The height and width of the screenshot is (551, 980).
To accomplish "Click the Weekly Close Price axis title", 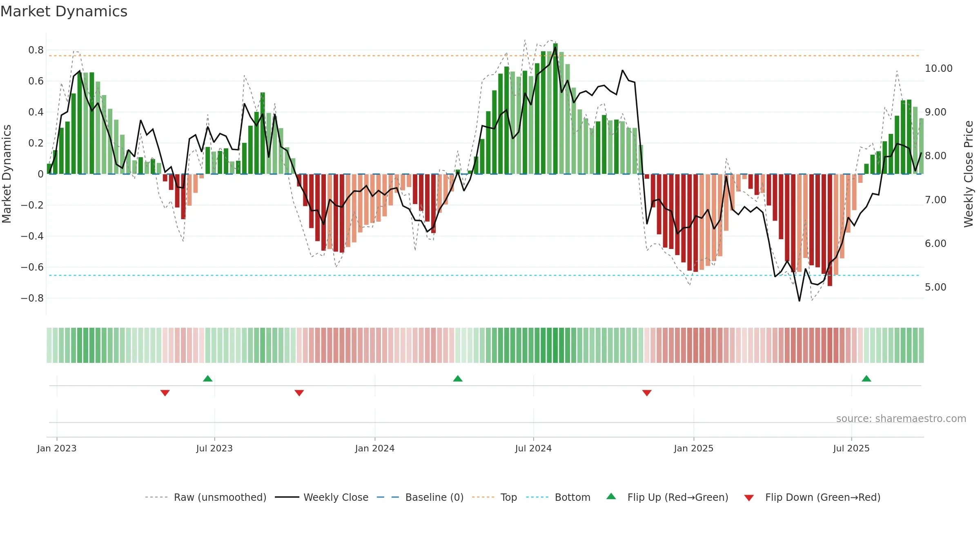I will pyautogui.click(x=969, y=174).
